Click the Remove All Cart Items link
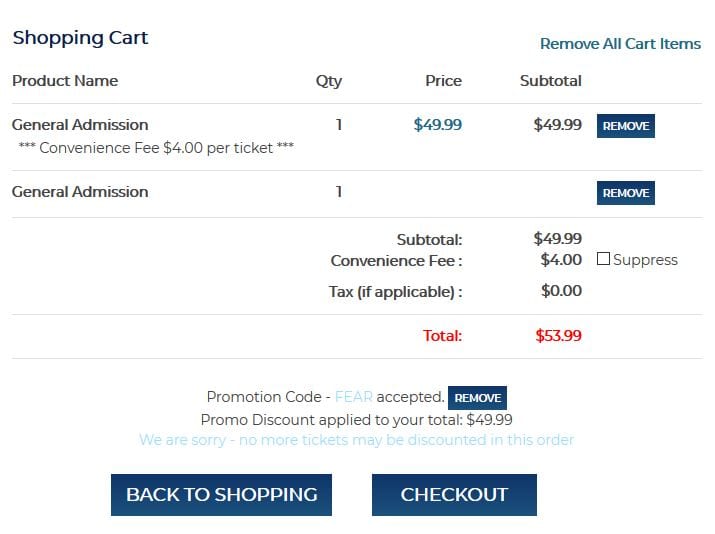The image size is (715, 534). 620,44
